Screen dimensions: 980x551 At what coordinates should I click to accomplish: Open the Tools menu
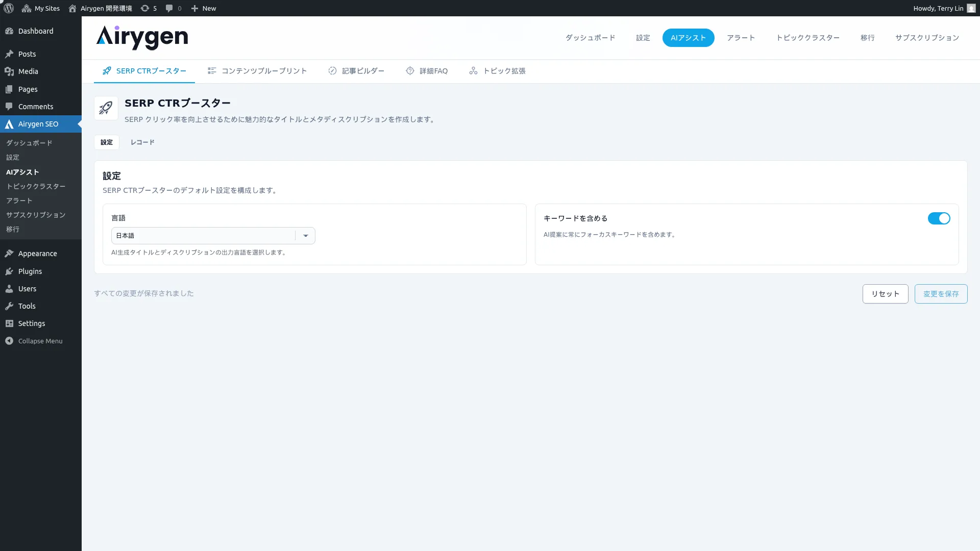click(41, 306)
